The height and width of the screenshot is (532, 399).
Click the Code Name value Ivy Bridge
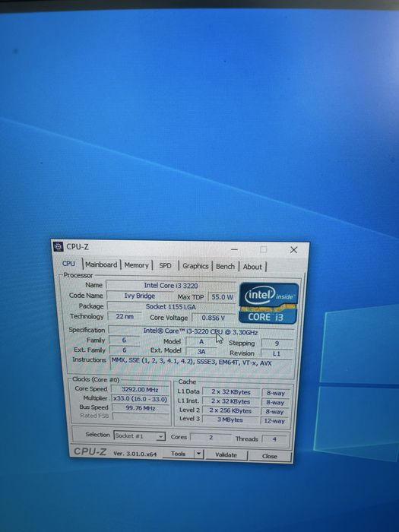140,296
